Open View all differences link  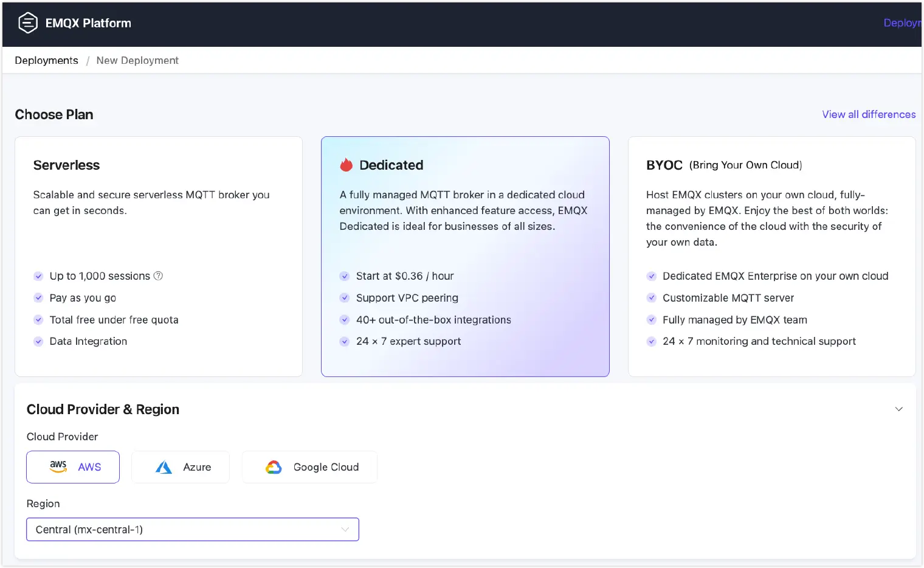click(x=868, y=114)
